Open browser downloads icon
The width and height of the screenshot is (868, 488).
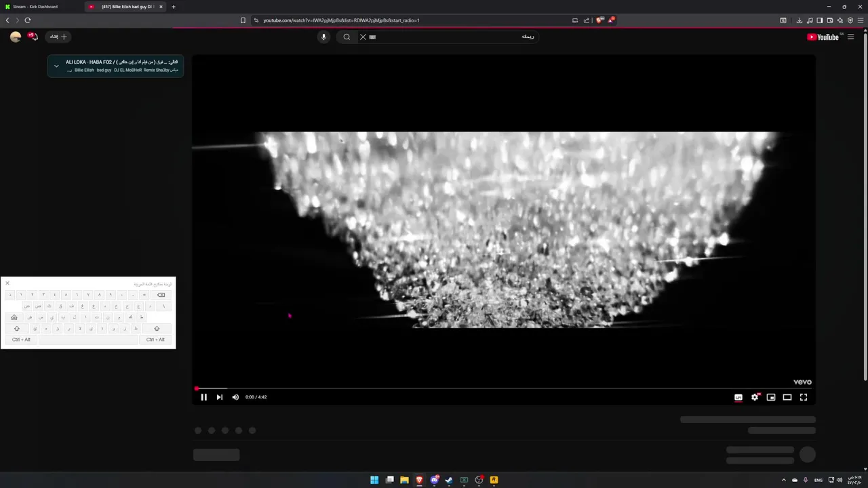800,20
